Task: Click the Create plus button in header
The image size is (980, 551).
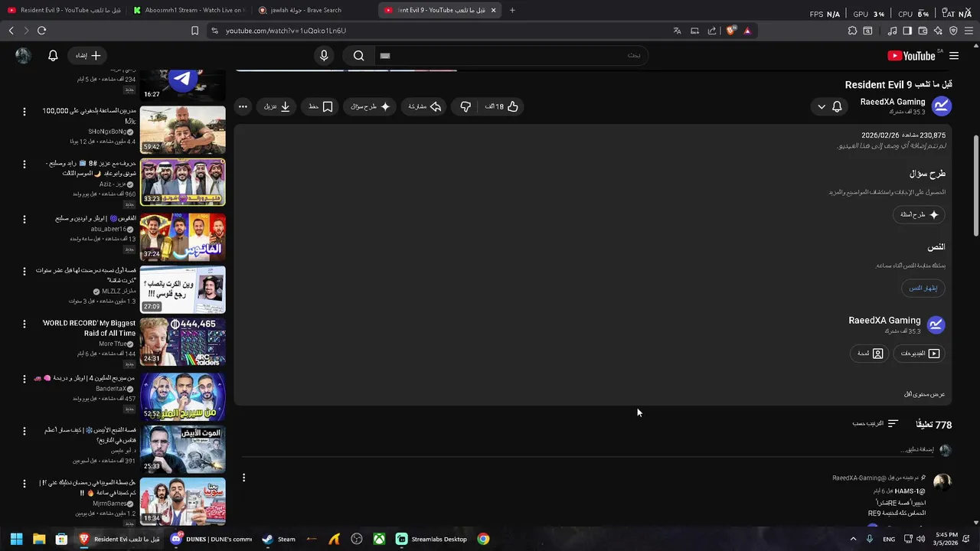Action: (x=89, y=56)
